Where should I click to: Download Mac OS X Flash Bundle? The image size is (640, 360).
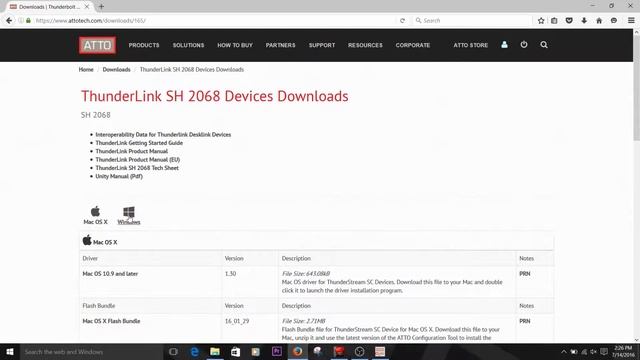click(x=111, y=321)
